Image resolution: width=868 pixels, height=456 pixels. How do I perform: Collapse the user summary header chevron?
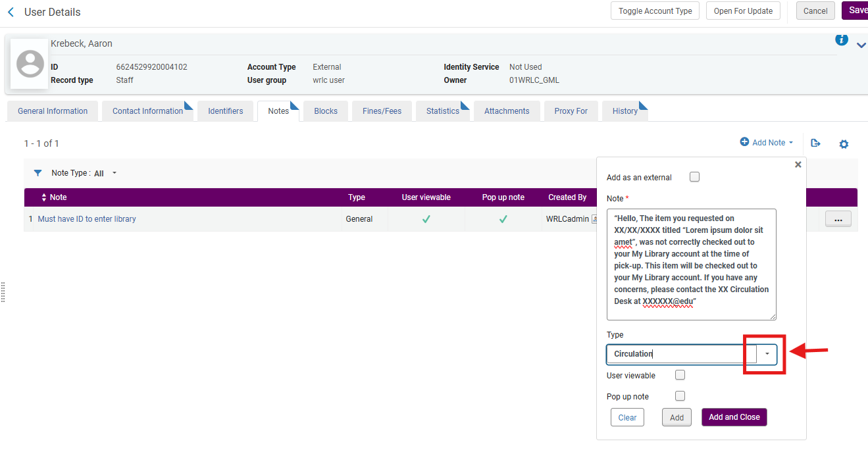pos(861,45)
